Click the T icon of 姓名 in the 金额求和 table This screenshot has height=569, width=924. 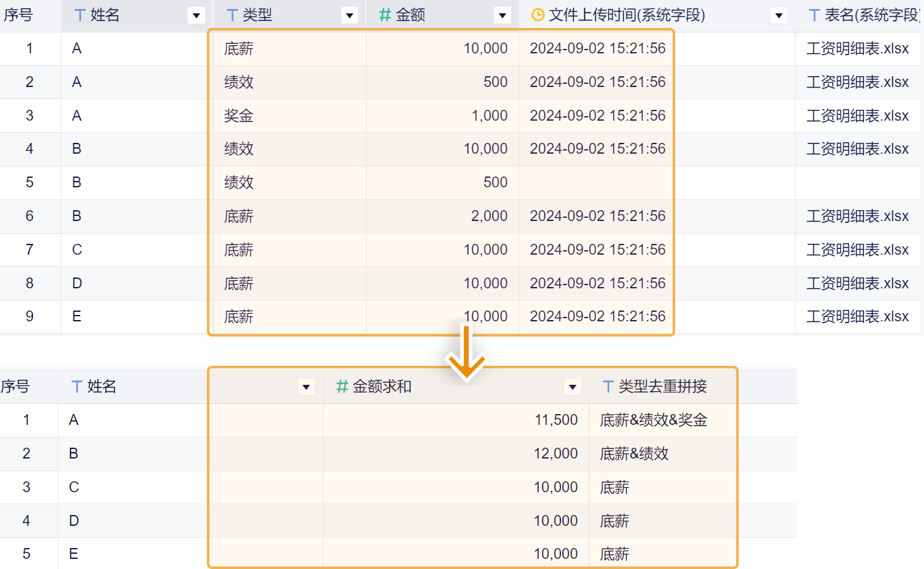tap(77, 387)
